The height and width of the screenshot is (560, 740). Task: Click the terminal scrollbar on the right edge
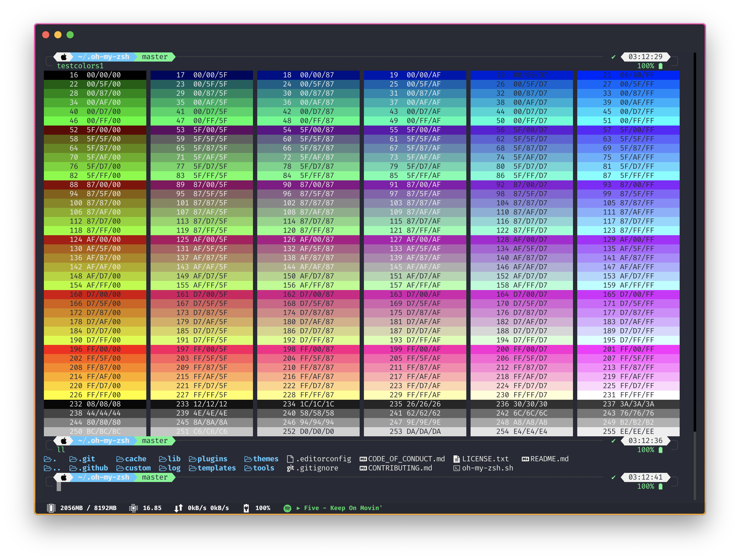(695, 465)
